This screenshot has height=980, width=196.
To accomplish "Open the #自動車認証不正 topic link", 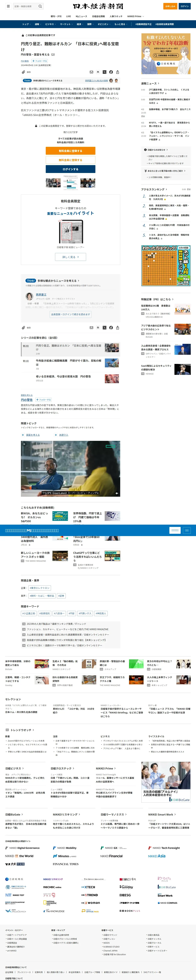I will coord(143,24).
